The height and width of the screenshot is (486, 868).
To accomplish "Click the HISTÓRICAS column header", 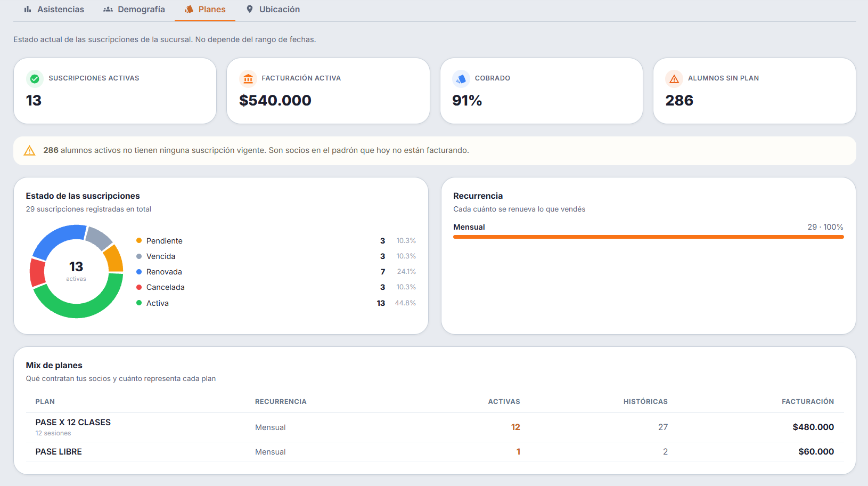I will coord(645,402).
